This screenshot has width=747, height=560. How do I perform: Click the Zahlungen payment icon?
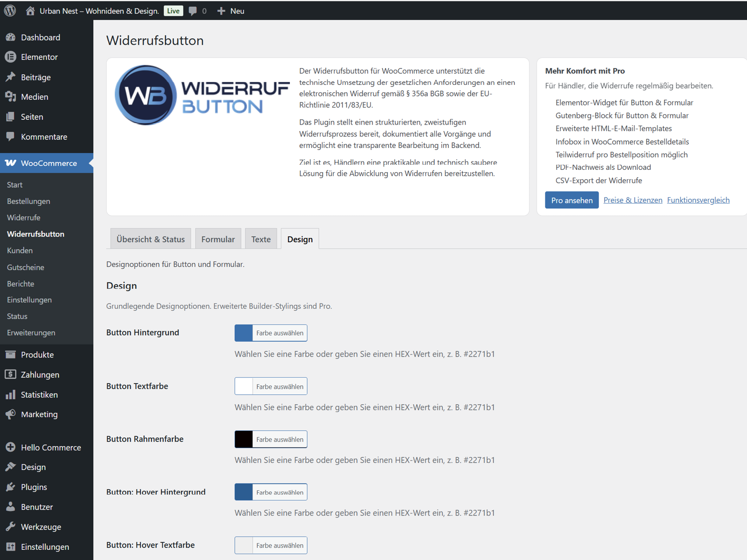coord(10,374)
